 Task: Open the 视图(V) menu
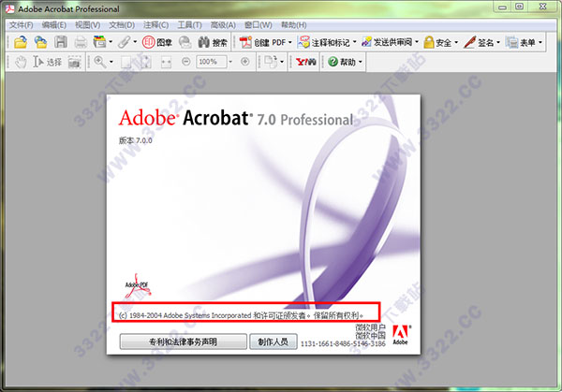click(x=87, y=25)
